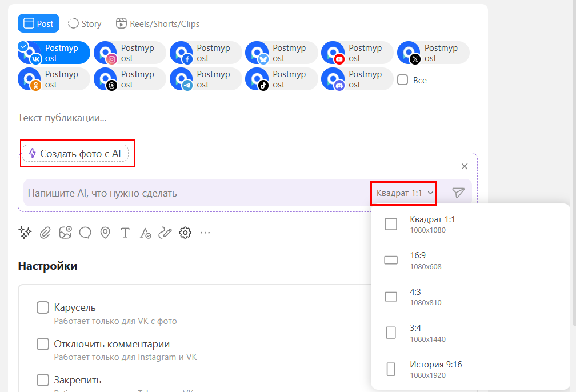The height and width of the screenshot is (392, 576).
Task: Click the paperclip attach file icon
Action: [x=45, y=233]
